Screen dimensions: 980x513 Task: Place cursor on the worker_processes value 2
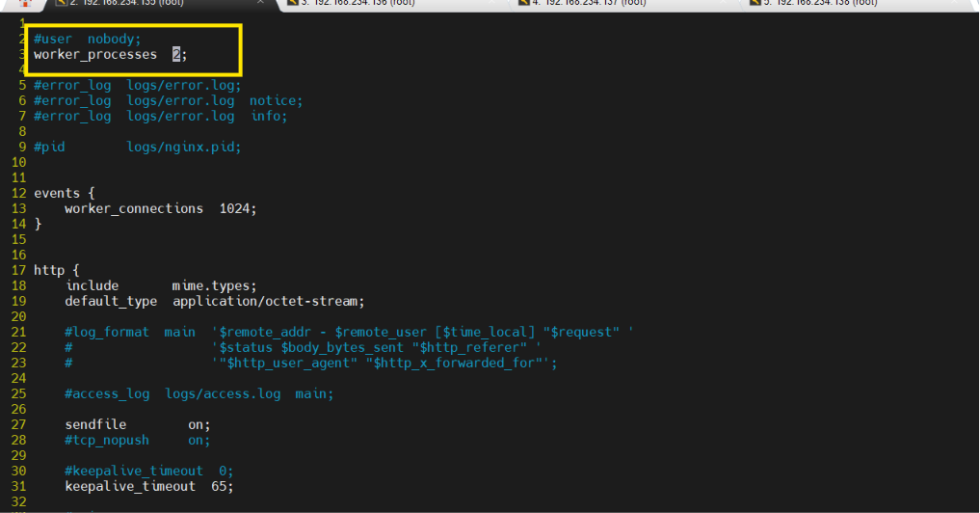click(176, 54)
